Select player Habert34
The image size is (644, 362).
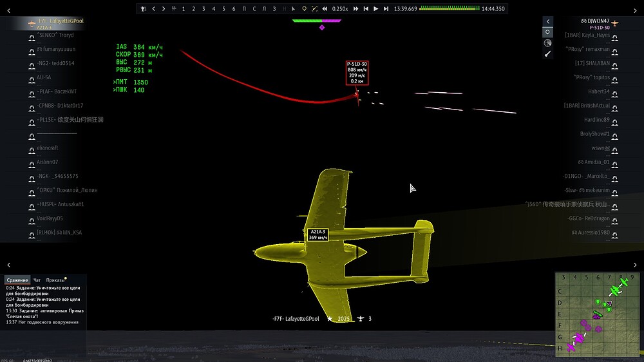pos(599,91)
